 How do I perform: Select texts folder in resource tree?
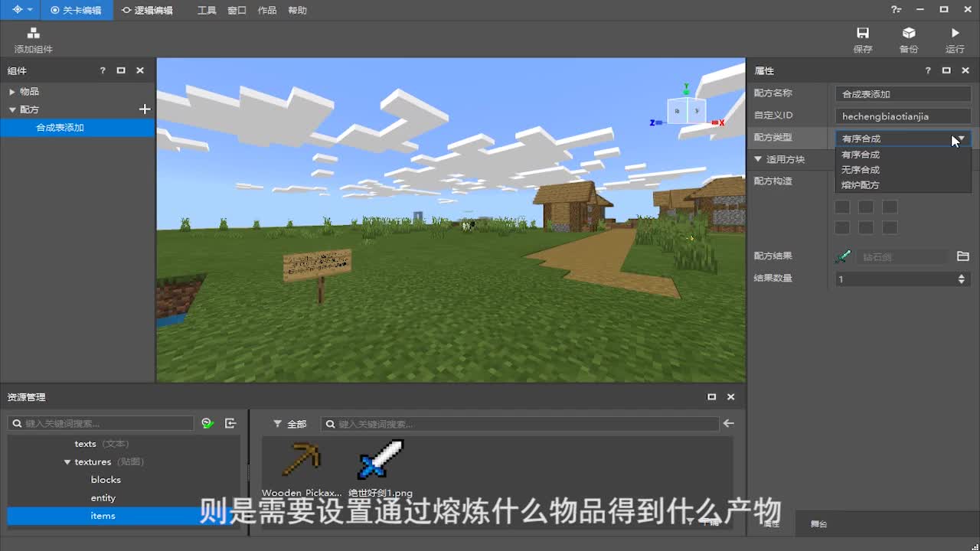click(85, 444)
